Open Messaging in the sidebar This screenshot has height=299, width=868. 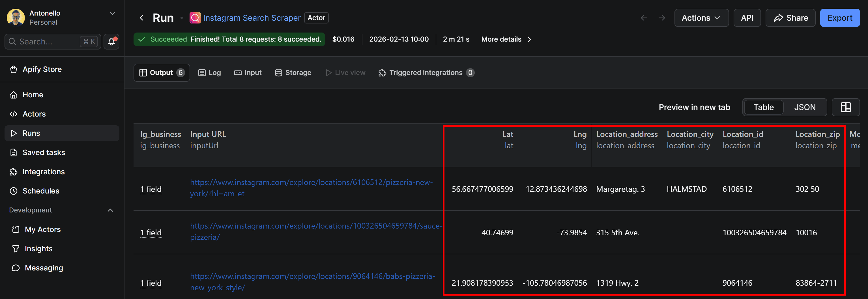click(44, 268)
